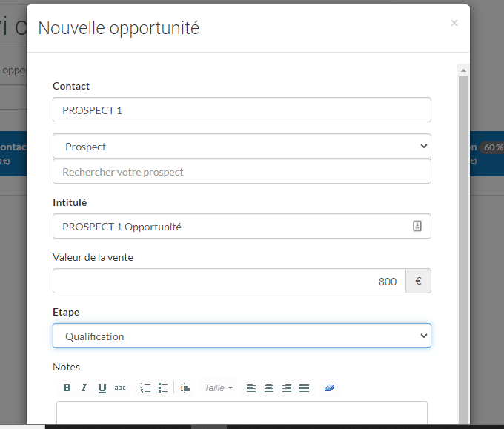Viewport: 504px width, 429px height.
Task: Align Notes text to the left
Action: [251, 388]
